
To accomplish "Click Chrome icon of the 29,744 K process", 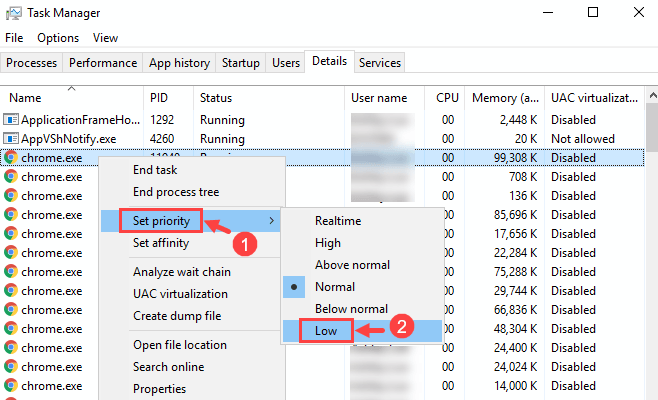I will (10, 291).
